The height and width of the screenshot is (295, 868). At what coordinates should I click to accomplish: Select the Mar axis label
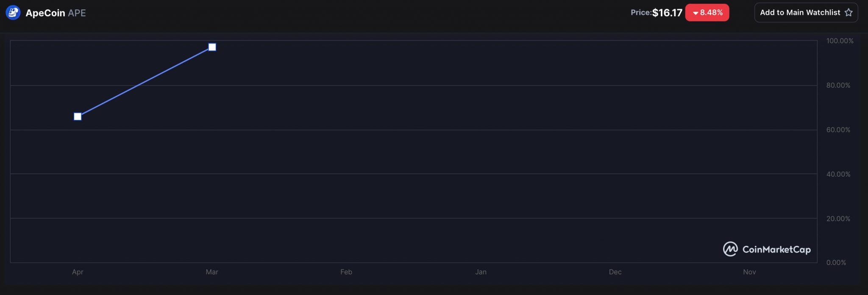coord(212,272)
